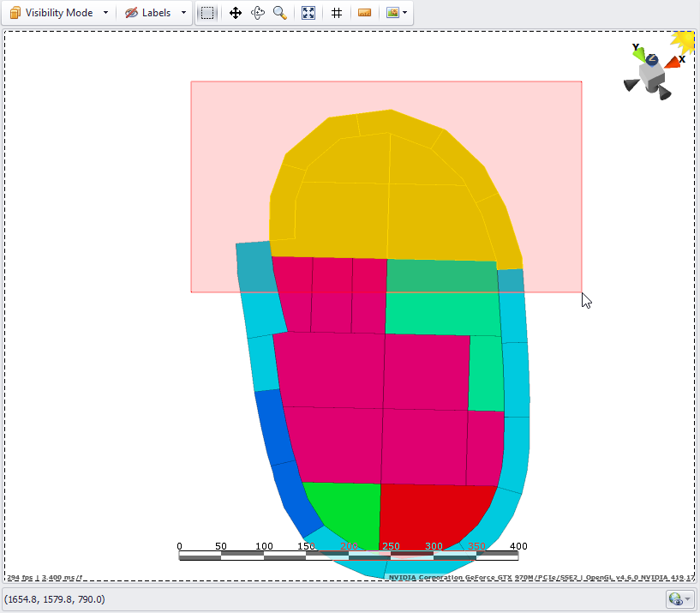Screen dimensions: 700x613
Task: Toggle the Labels display button
Action: [x=147, y=13]
